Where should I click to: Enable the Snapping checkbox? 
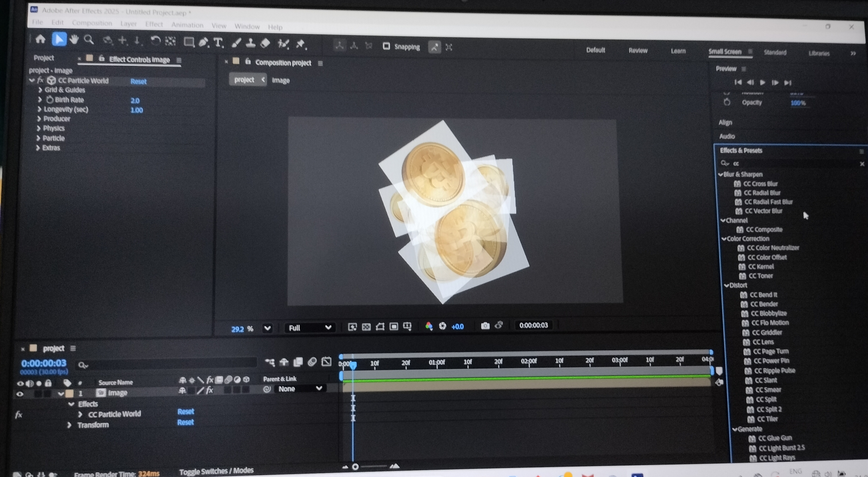(386, 46)
